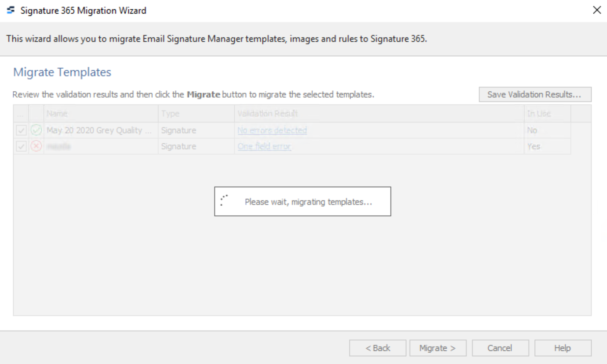Open Help for the wizard
The image size is (607, 364).
563,348
